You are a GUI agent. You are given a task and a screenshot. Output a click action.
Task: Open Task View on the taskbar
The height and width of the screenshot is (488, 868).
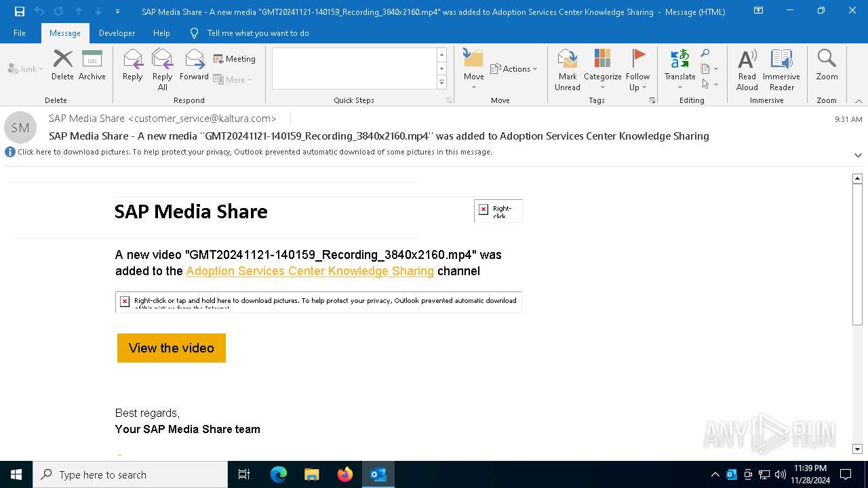click(x=244, y=474)
